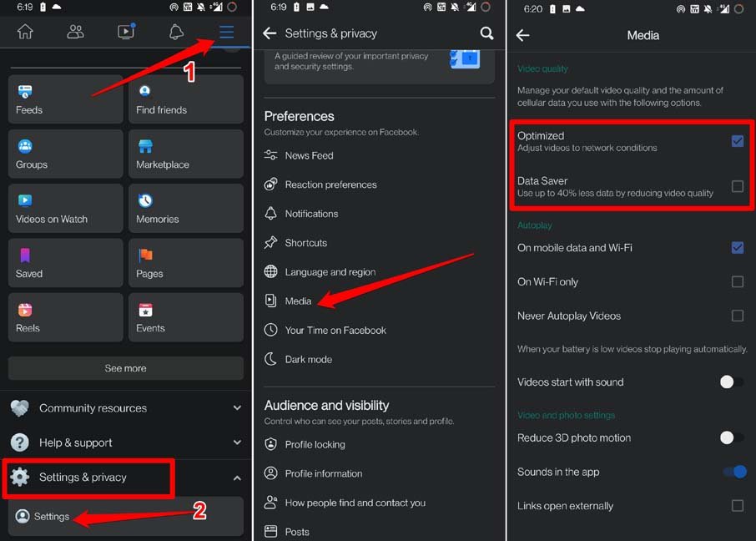Viewport: 756px width, 541px height.
Task: Open the Friends tab icon
Action: (x=75, y=32)
